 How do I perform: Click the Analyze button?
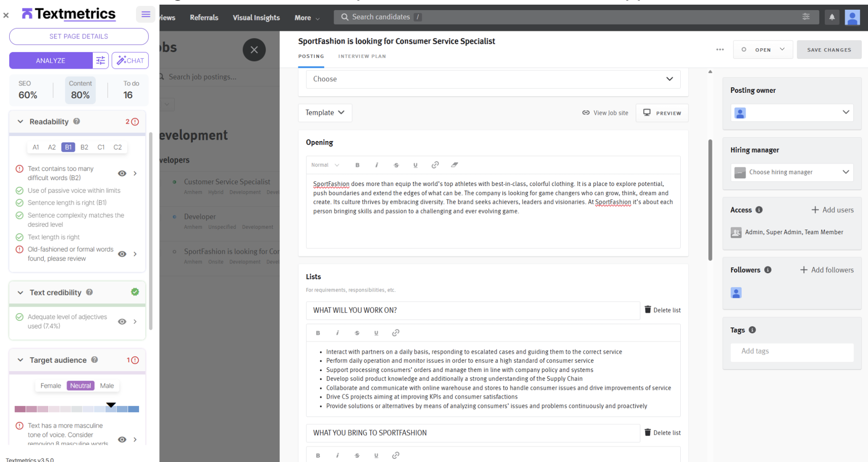point(51,60)
